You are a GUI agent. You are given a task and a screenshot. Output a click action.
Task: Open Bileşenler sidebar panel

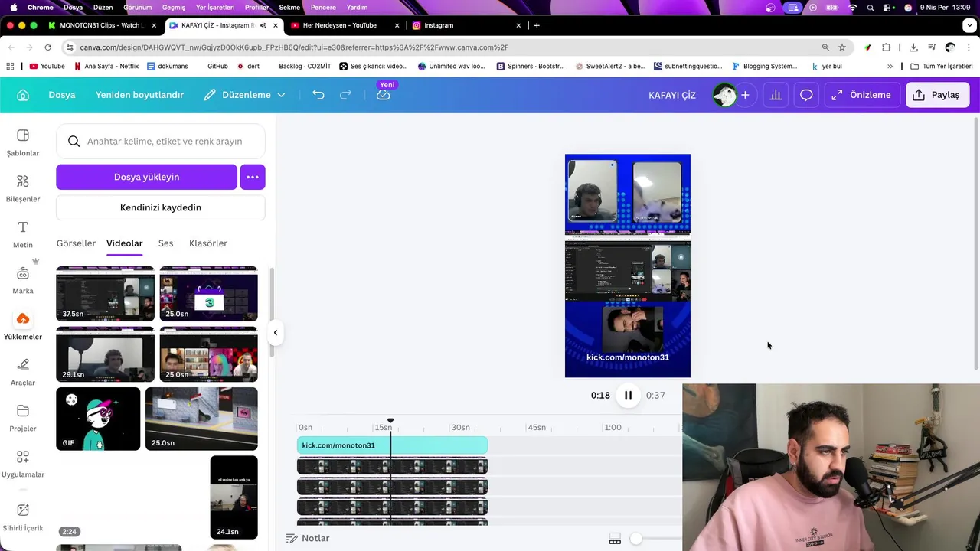pyautogui.click(x=23, y=188)
